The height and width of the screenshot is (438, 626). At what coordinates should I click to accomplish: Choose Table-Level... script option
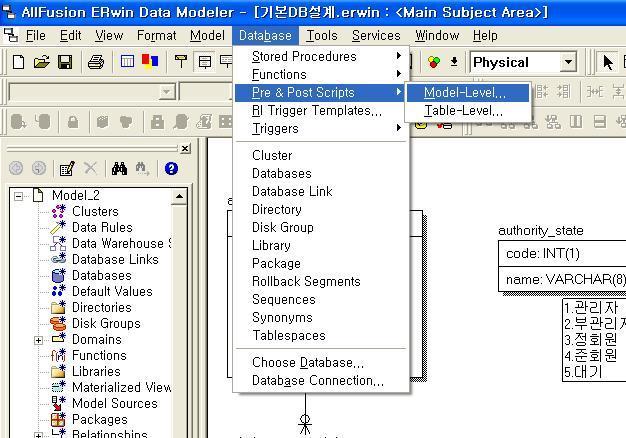coord(468,111)
